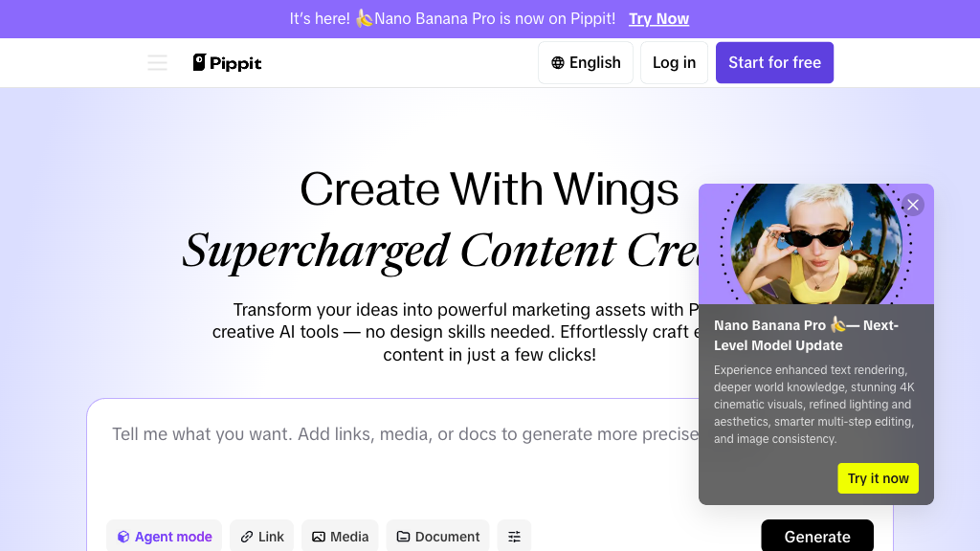Image resolution: width=980 pixels, height=551 pixels.
Task: Open the hamburger navigation menu
Action: tap(157, 62)
